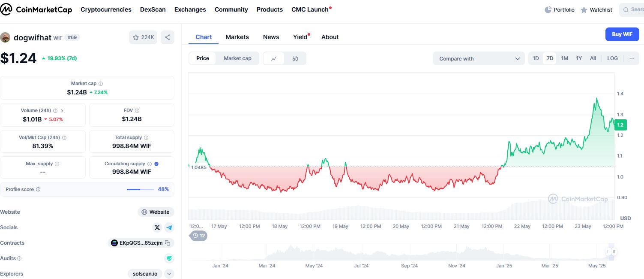
Task: Click the 81.39% Vol/Mkt Cap value
Action: coord(43,146)
